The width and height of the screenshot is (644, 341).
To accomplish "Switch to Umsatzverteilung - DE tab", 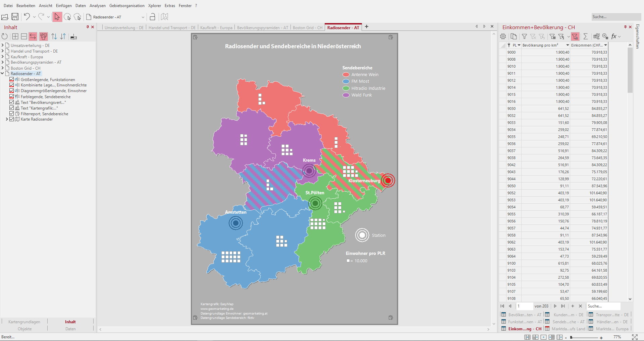I will 124,28.
